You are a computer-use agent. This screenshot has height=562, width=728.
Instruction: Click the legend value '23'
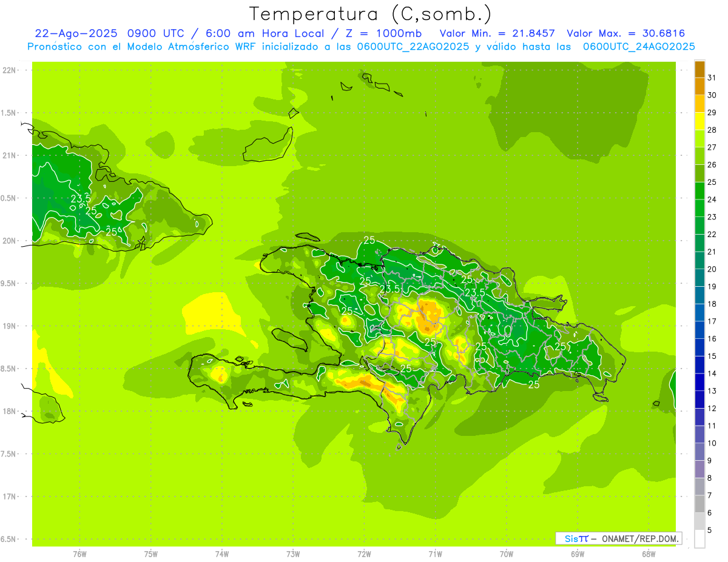(712, 216)
